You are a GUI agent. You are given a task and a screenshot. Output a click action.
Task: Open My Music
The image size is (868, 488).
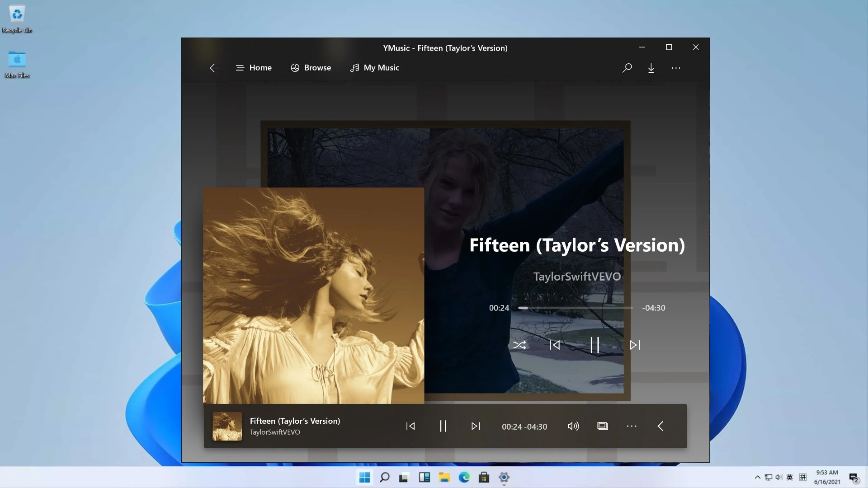coord(375,68)
